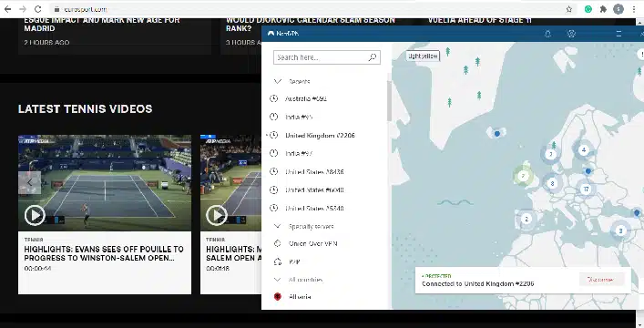Click the Albania flag icon
Viewport: 644px width, 328px height.
[278, 296]
